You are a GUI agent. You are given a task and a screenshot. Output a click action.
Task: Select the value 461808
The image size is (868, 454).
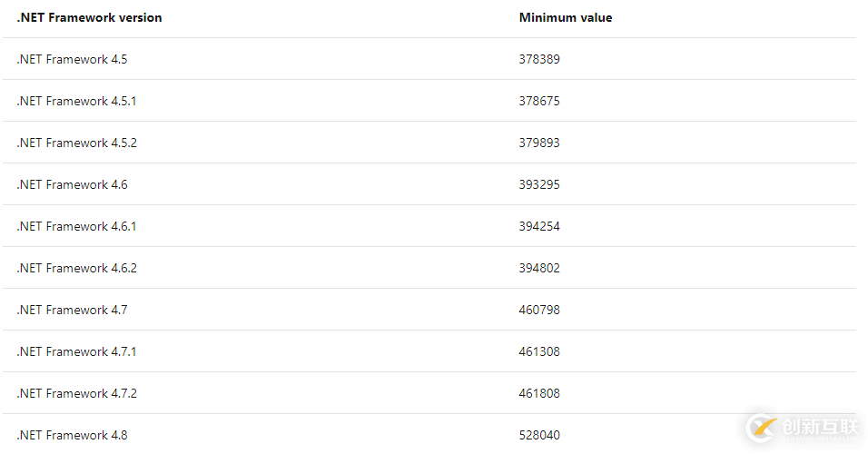[x=539, y=393]
